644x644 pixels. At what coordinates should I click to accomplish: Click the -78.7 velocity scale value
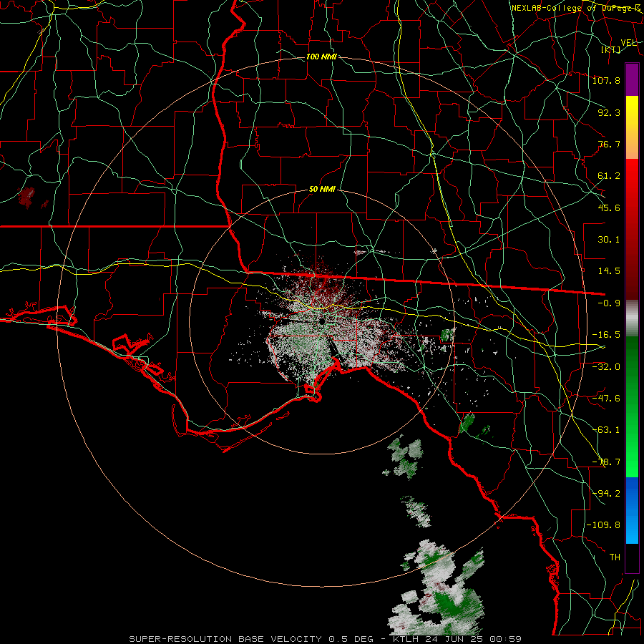click(606, 462)
